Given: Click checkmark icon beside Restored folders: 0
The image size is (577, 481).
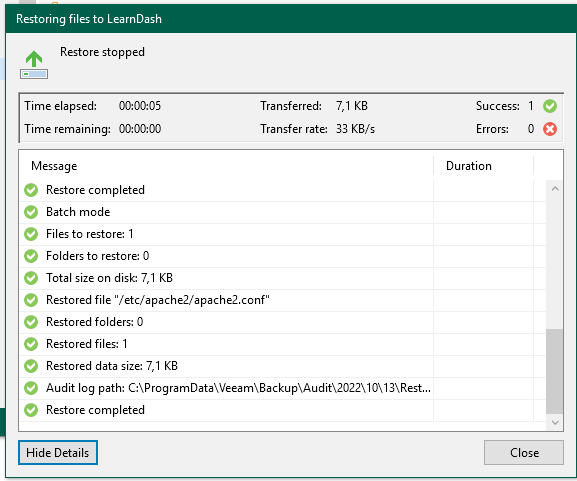Looking at the screenshot, I should (x=31, y=322).
